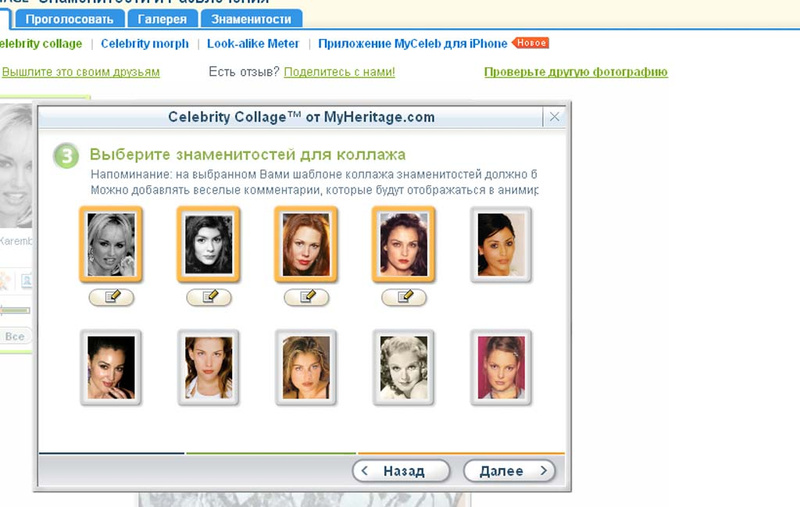
Task: Click the Назад back button
Action: tap(401, 471)
